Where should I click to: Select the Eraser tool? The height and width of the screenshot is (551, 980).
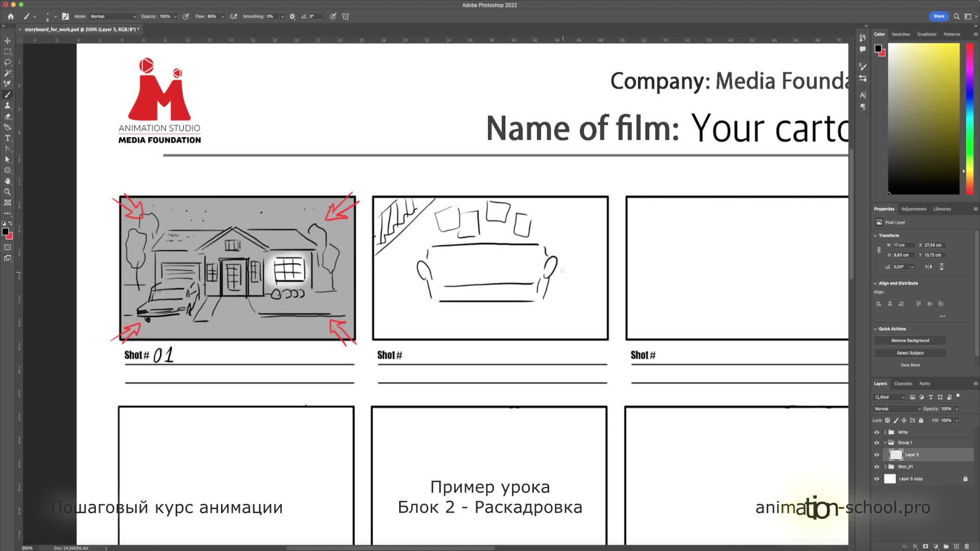point(8,116)
